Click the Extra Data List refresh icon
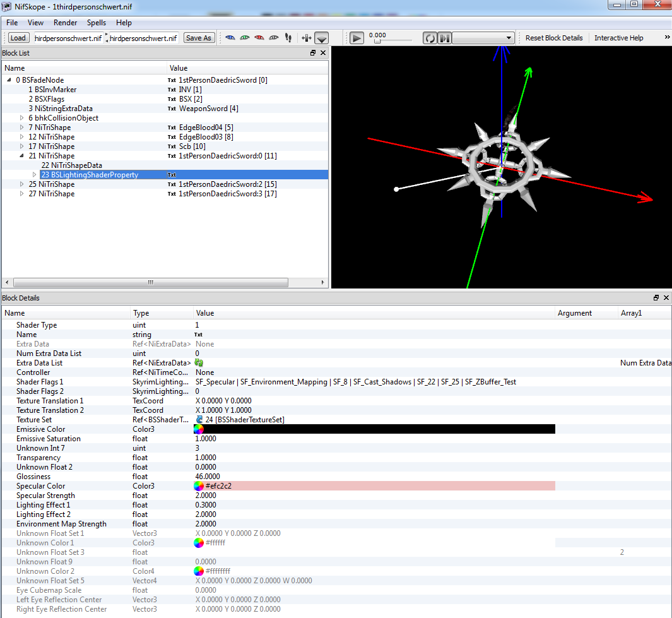The image size is (672, 618). pos(199,363)
